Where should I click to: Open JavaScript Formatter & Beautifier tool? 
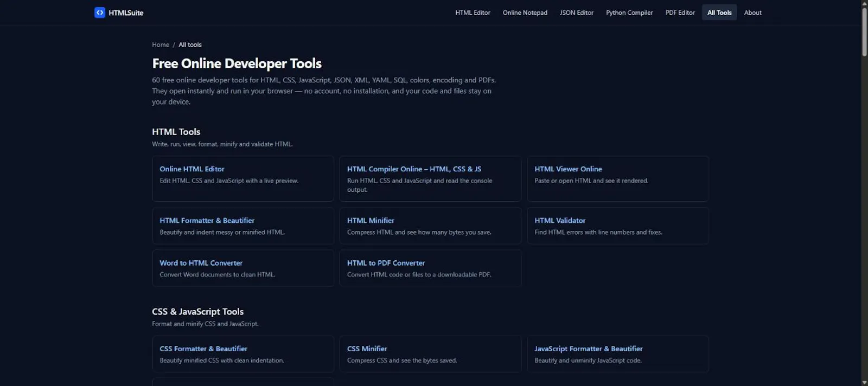618,354
